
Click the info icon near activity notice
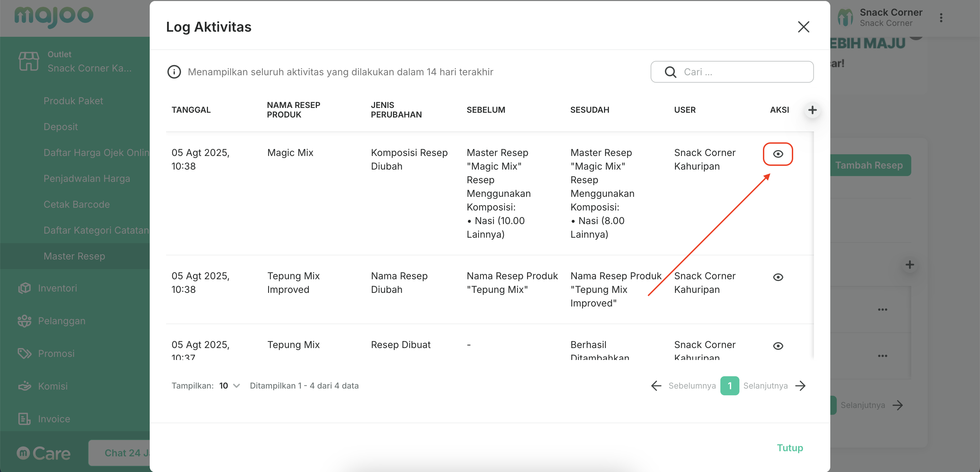pyautogui.click(x=174, y=72)
